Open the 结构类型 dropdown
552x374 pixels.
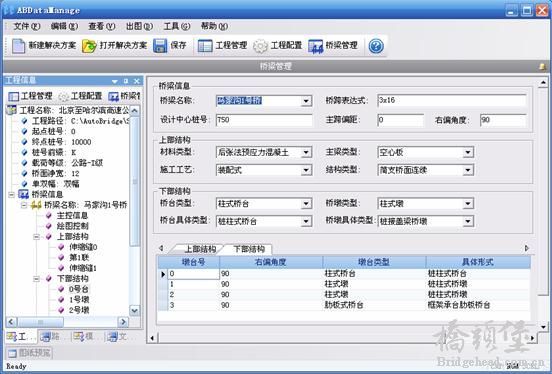pos(468,170)
